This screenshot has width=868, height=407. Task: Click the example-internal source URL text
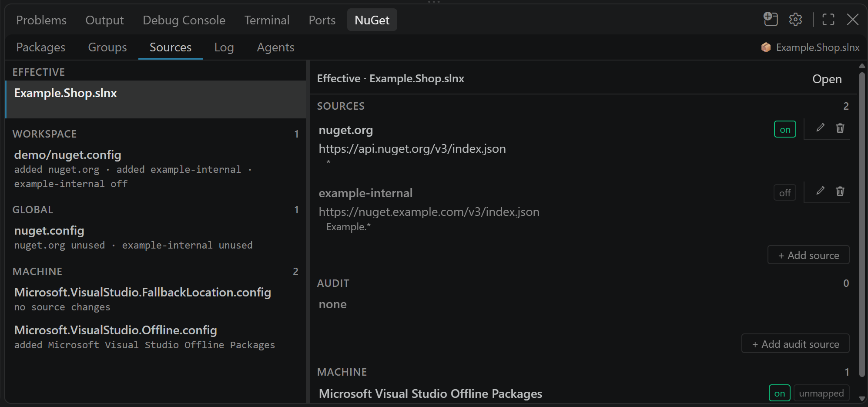pos(429,212)
